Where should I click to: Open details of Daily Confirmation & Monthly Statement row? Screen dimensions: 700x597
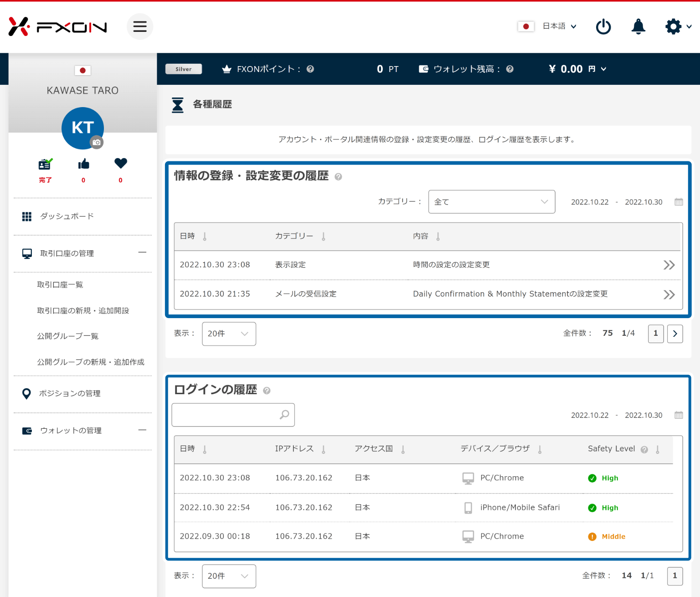coord(669,295)
